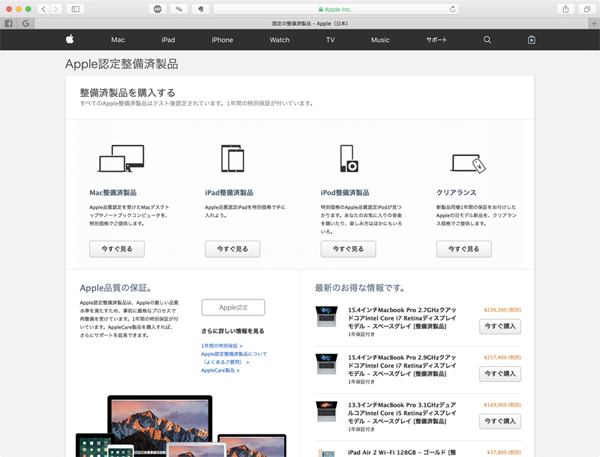
Task: Click the iPad refurbished devices icon
Action: [232, 158]
